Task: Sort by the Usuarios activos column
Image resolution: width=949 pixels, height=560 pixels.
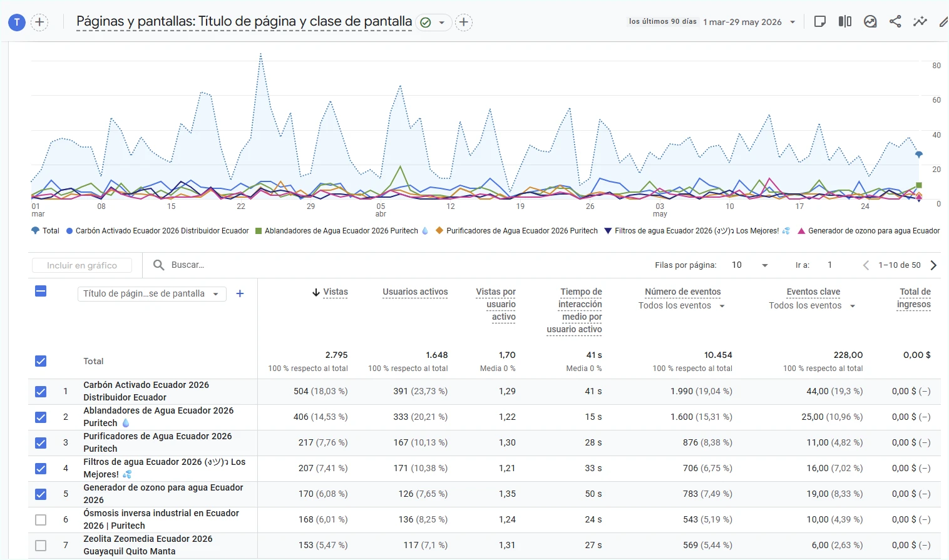Action: pos(415,292)
